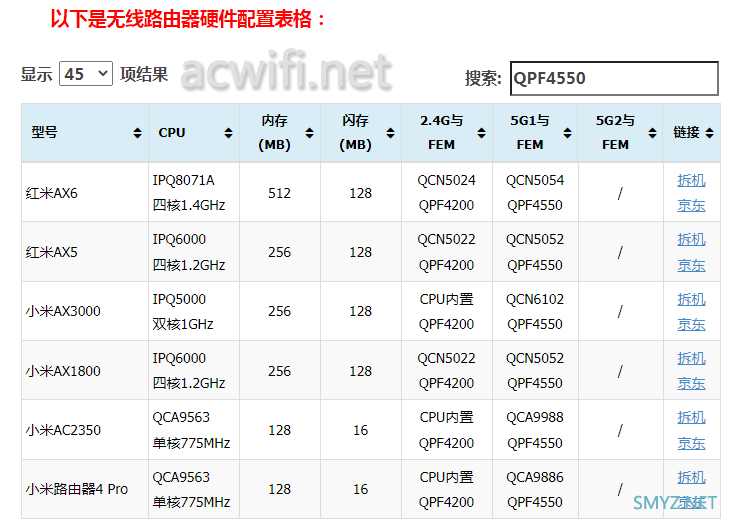This screenshot has height=522, width=730.
Task: Click the QCN5054 QPF4550 cell
Action: pos(535,192)
